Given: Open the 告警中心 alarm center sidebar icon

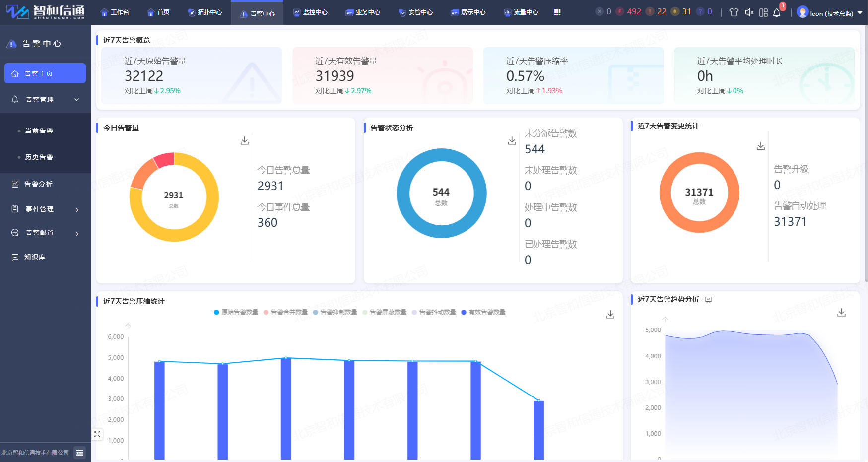Looking at the screenshot, I should point(12,43).
